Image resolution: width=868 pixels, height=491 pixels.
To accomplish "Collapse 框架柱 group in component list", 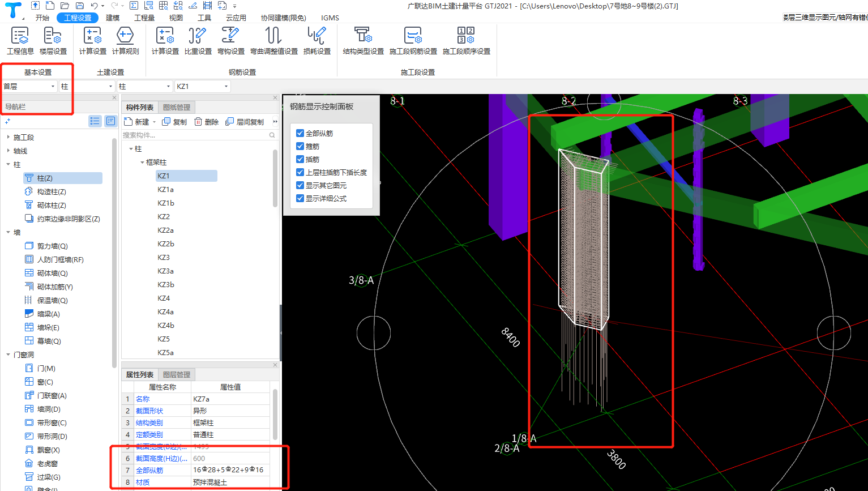I will coord(143,163).
